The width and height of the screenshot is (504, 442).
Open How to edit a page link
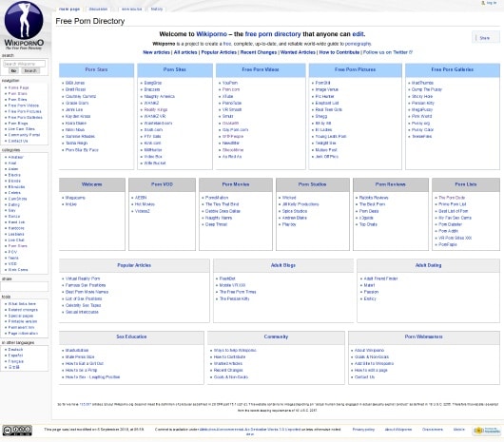coord(371,371)
